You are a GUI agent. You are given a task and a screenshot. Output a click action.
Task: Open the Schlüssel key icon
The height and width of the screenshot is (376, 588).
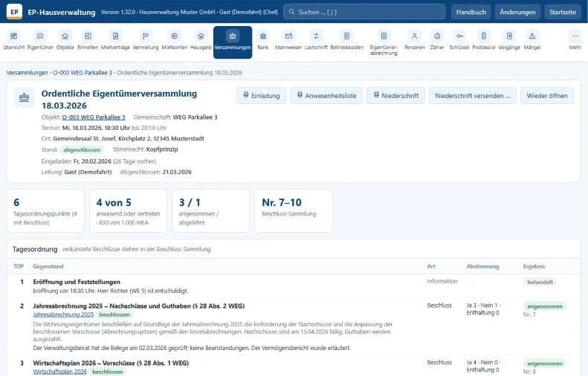click(459, 36)
